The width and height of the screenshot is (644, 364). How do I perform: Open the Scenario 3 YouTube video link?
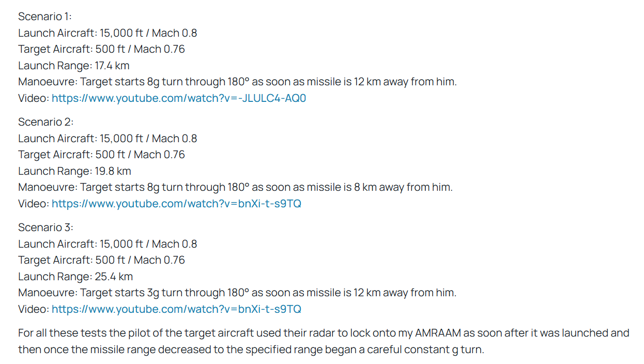click(176, 309)
